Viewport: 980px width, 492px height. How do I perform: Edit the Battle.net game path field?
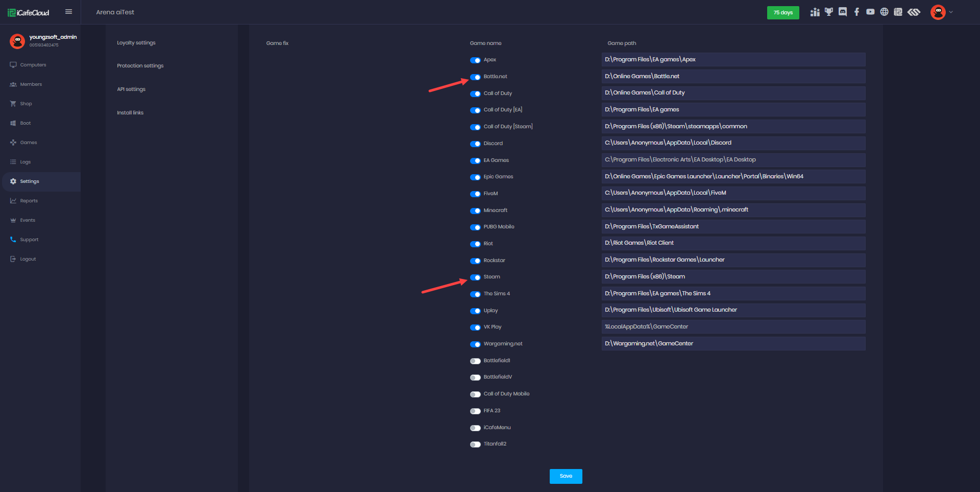coord(733,77)
